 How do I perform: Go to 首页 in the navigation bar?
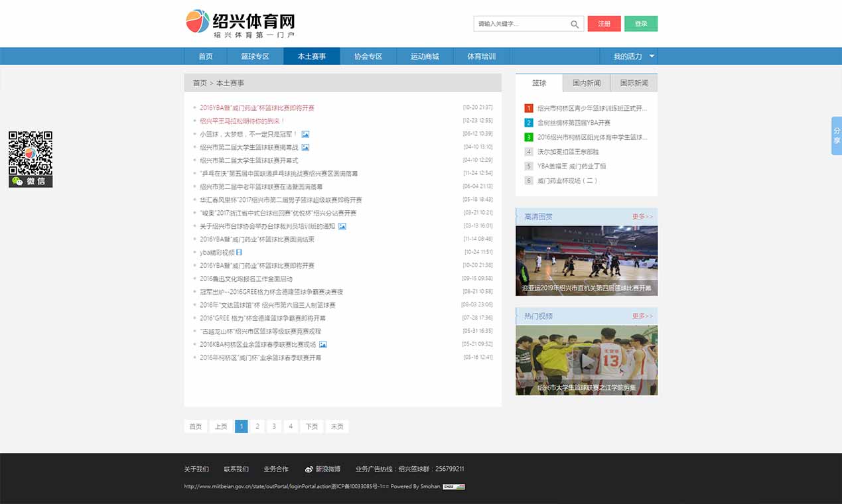tap(206, 56)
